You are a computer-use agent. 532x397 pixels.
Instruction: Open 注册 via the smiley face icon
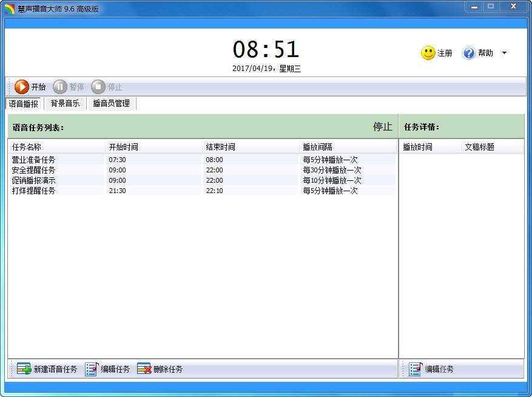[x=428, y=53]
